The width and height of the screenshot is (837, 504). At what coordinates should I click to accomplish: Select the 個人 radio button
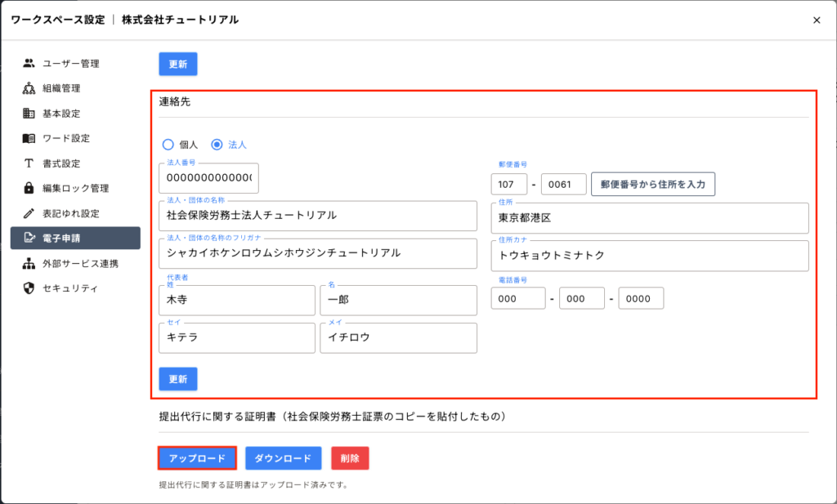click(168, 145)
